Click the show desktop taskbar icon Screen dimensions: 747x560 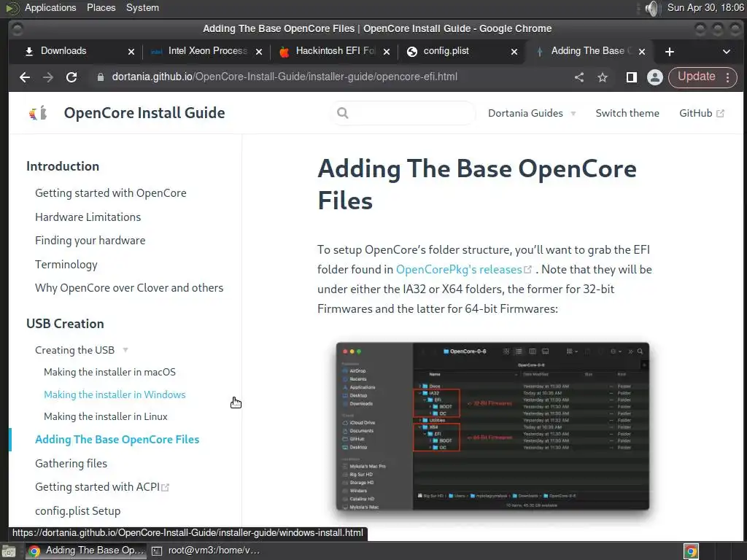(9, 551)
